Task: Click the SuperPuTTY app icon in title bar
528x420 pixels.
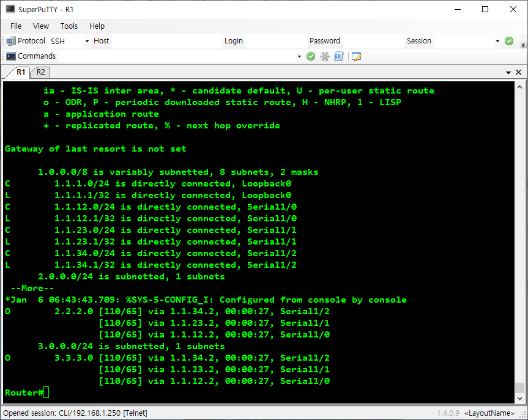Action: (10, 9)
